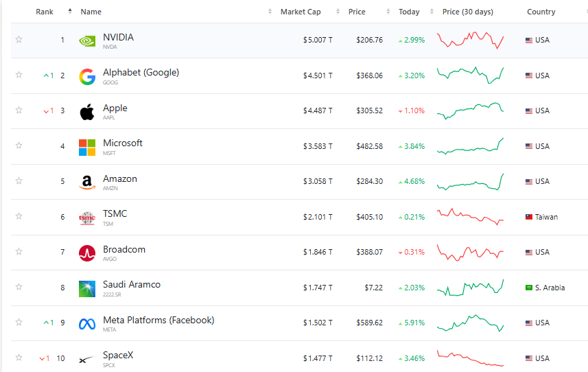The height and width of the screenshot is (372, 588).
Task: Click the Saudi Aramco logo icon
Action: coord(87,289)
